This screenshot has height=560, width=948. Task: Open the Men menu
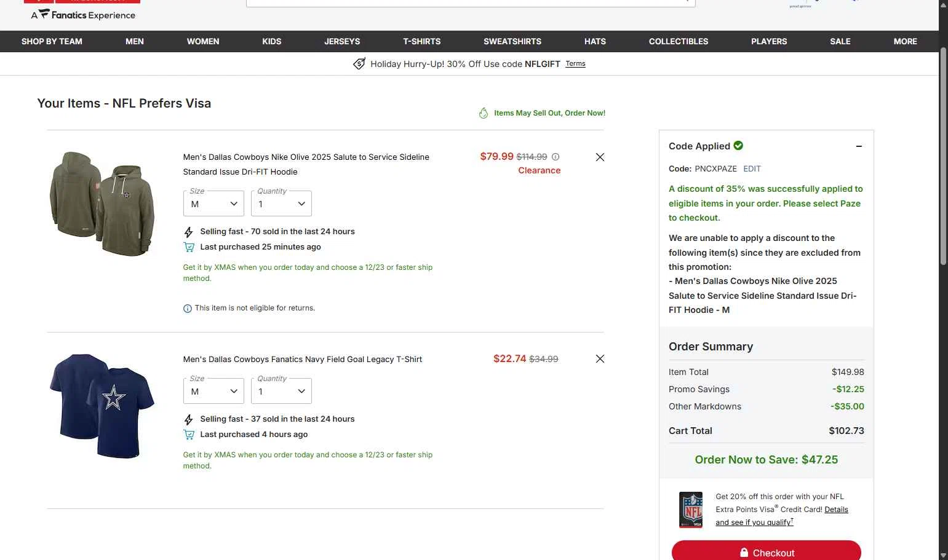[x=135, y=41]
